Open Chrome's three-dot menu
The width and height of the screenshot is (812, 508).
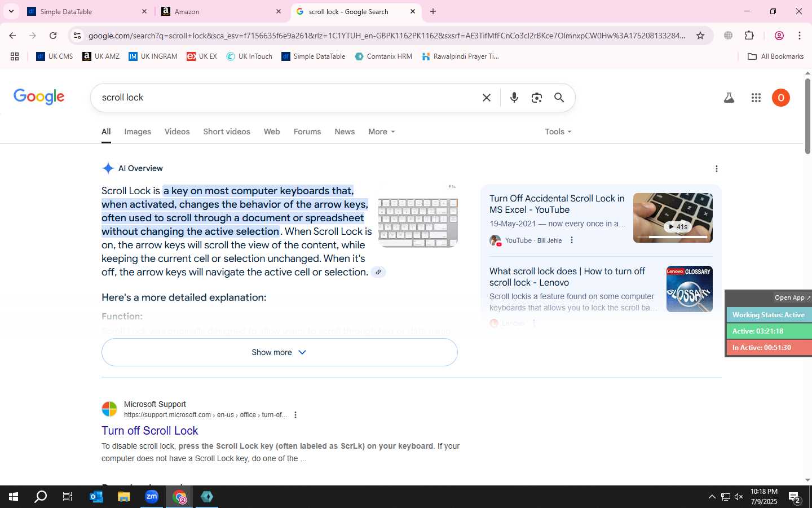point(800,36)
